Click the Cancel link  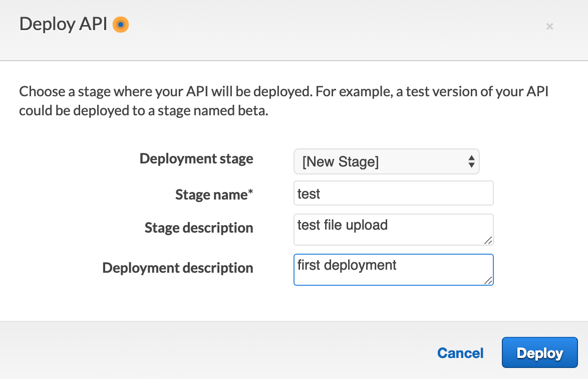point(460,353)
